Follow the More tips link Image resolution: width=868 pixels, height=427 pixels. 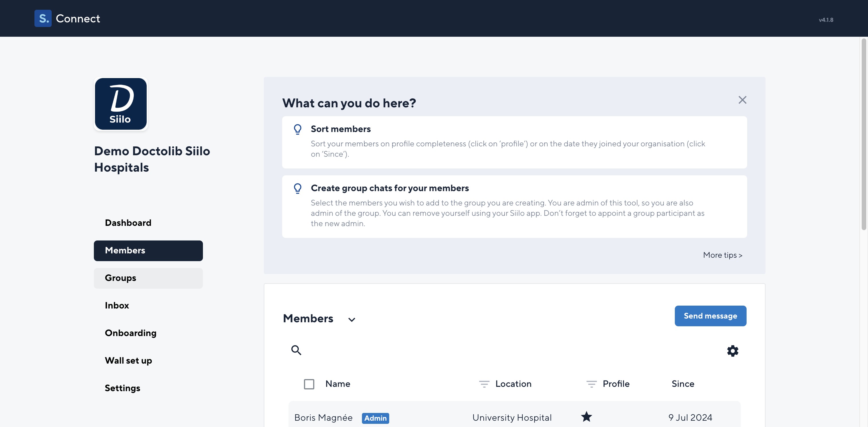click(x=722, y=255)
